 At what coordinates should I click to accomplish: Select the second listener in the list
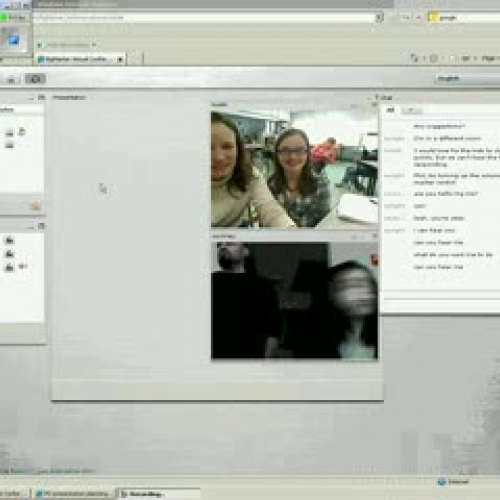pos(10,254)
